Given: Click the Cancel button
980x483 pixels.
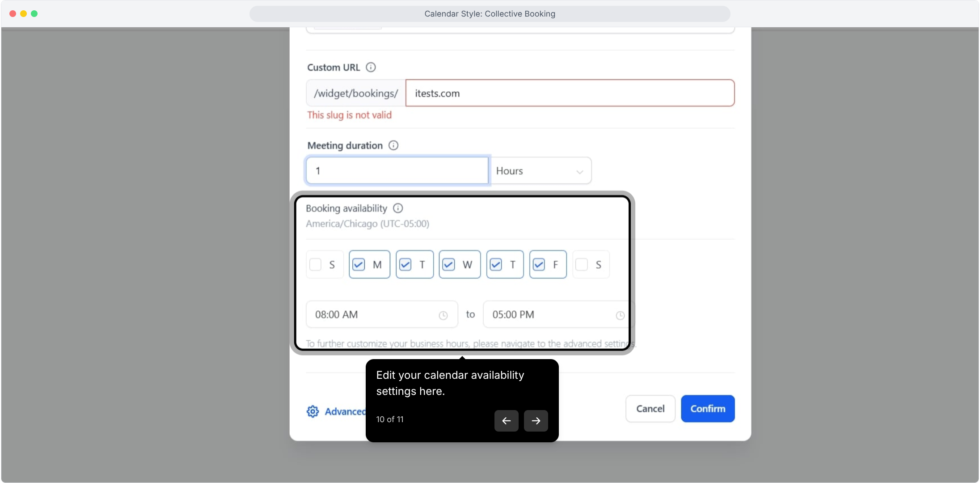Looking at the screenshot, I should point(650,409).
